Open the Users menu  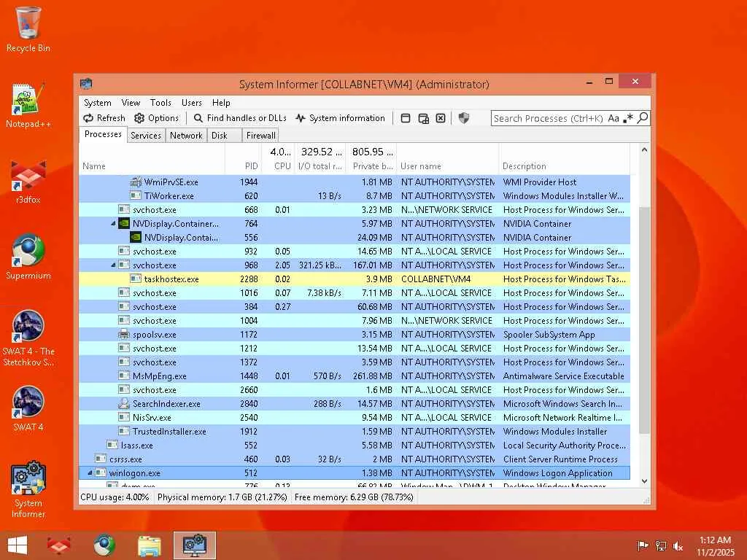[x=192, y=102]
